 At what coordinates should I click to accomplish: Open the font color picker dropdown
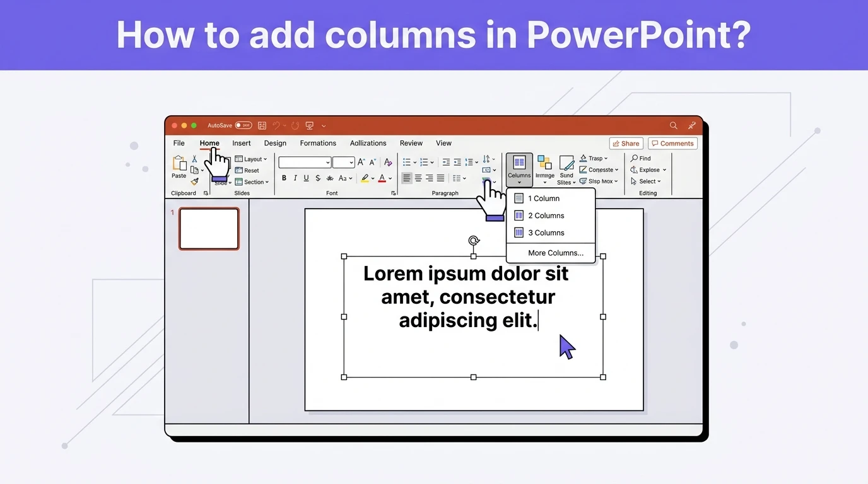point(390,178)
